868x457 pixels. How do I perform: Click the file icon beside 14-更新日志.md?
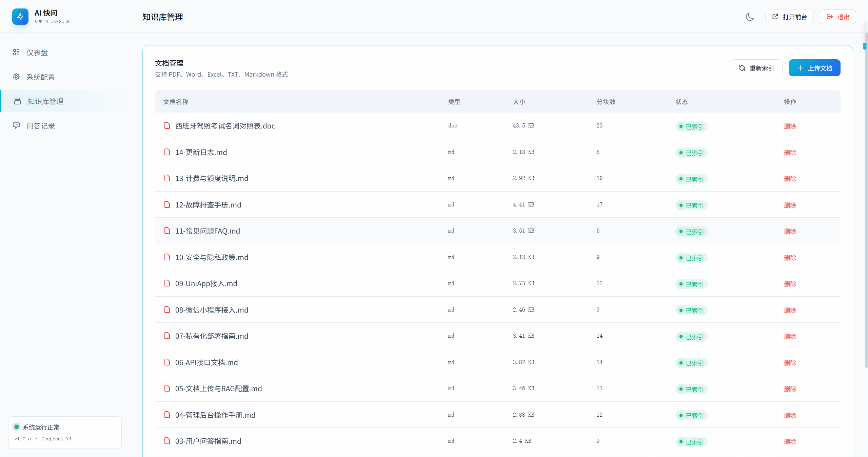[167, 152]
